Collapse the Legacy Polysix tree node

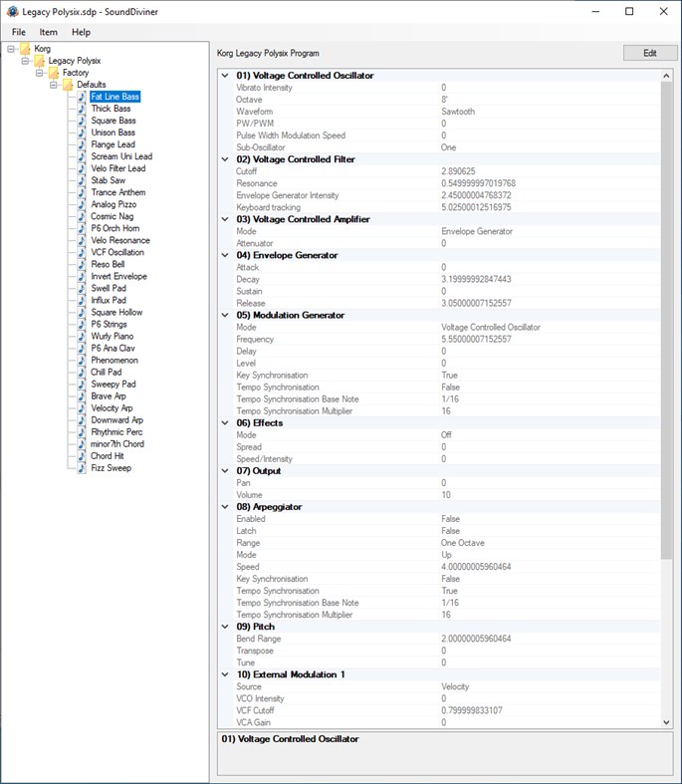[25, 61]
